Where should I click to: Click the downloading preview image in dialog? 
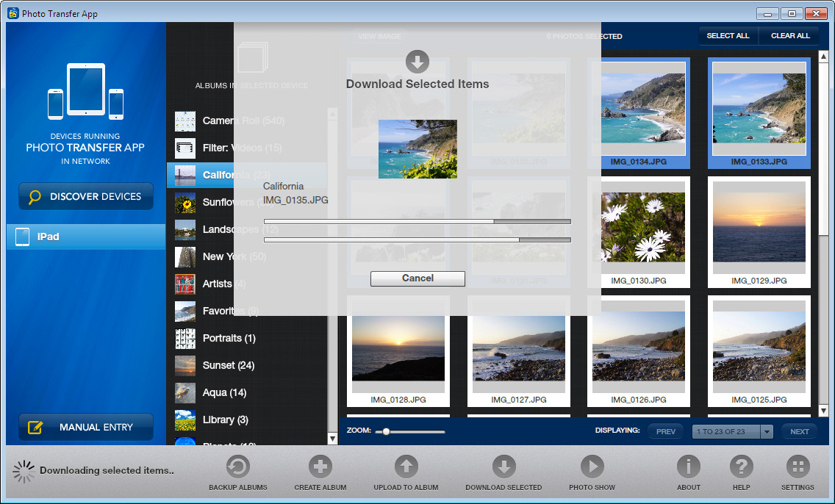point(417,149)
